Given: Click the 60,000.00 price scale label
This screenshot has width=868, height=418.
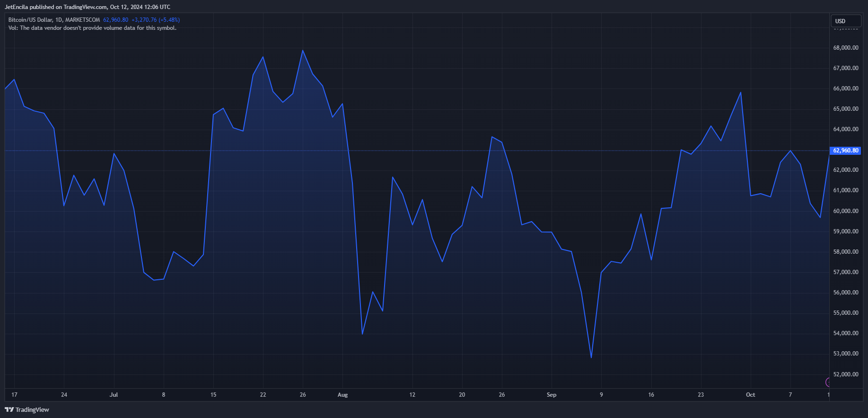Looking at the screenshot, I should point(845,211).
